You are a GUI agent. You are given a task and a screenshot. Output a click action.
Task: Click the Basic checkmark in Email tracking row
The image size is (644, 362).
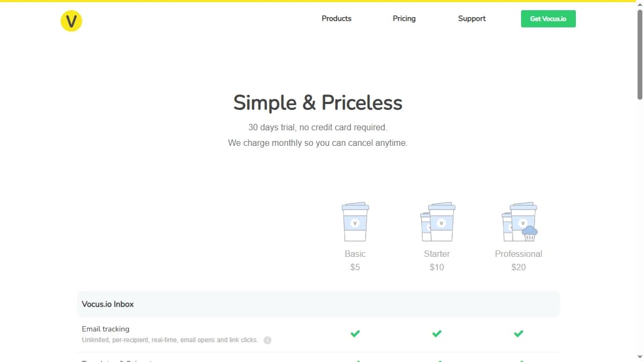tap(355, 334)
